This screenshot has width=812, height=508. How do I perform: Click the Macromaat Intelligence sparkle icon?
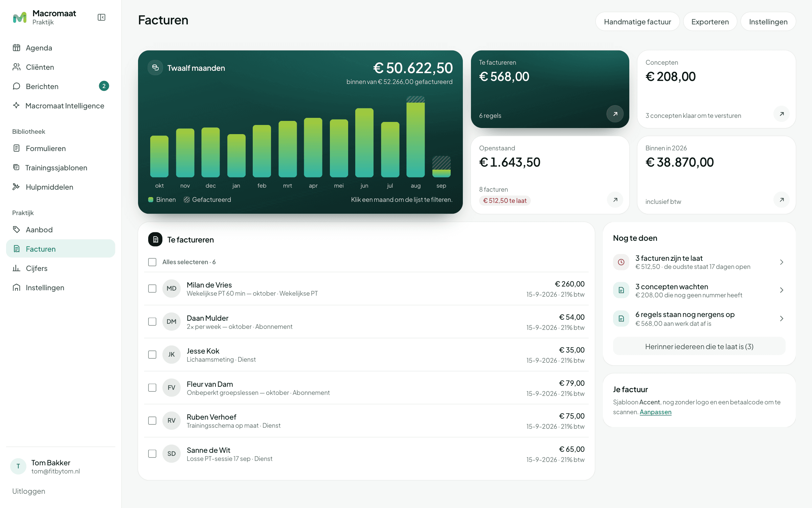pos(16,105)
